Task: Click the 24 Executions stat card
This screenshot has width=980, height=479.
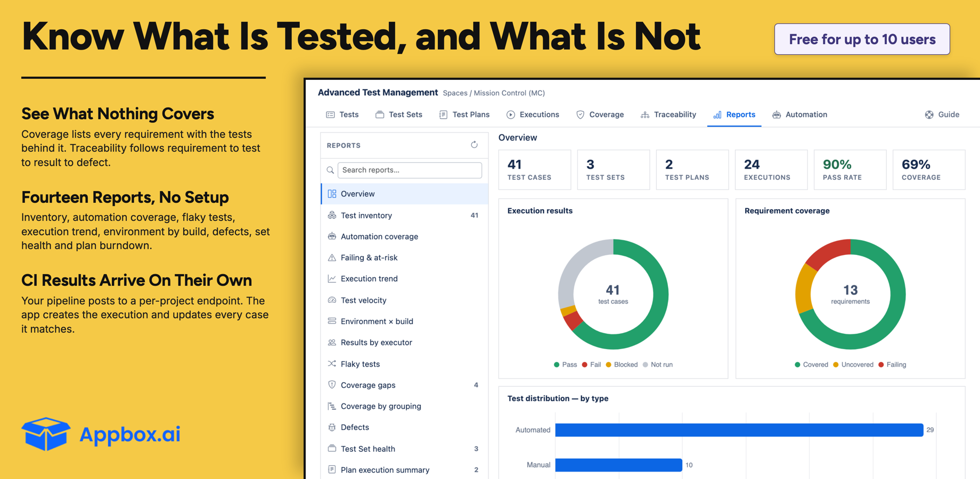Action: tap(771, 170)
